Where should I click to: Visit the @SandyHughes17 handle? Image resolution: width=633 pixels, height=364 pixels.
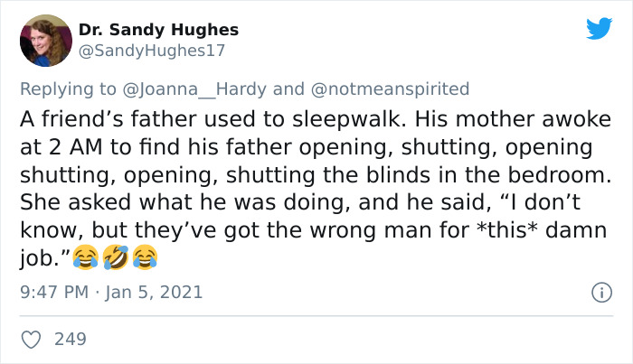point(152,51)
